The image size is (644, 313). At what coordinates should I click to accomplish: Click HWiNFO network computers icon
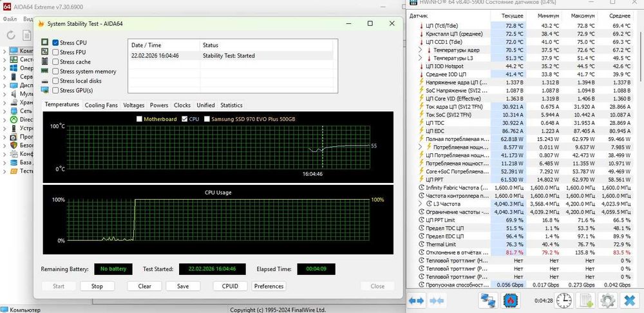[x=489, y=301]
